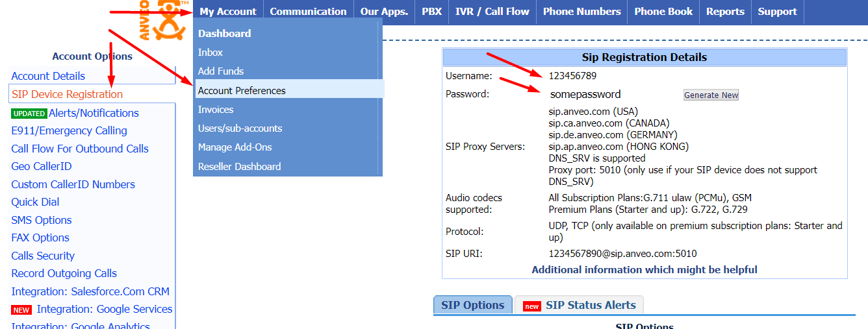868x329 pixels.
Task: Open Invoices from My Account menu
Action: (216, 110)
